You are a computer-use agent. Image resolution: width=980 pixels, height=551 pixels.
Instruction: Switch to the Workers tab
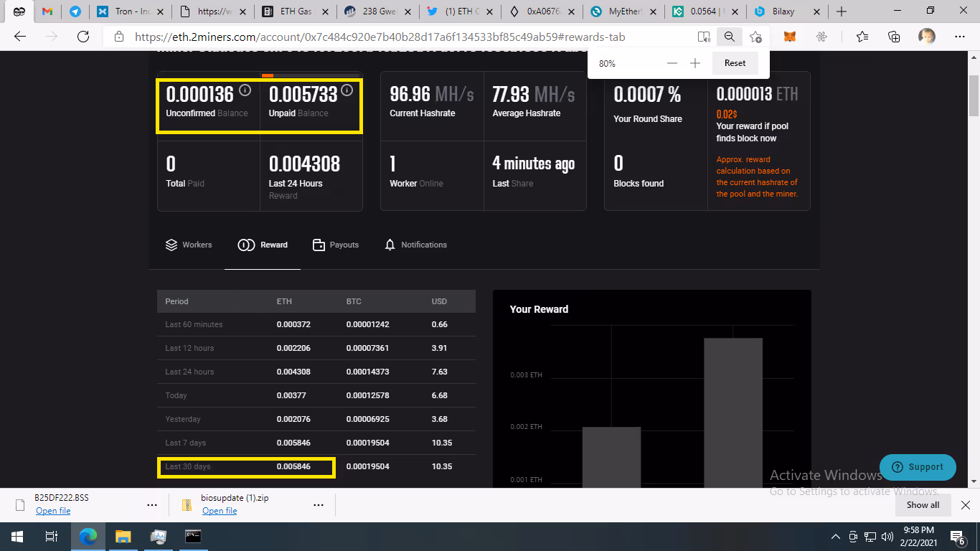tap(189, 245)
